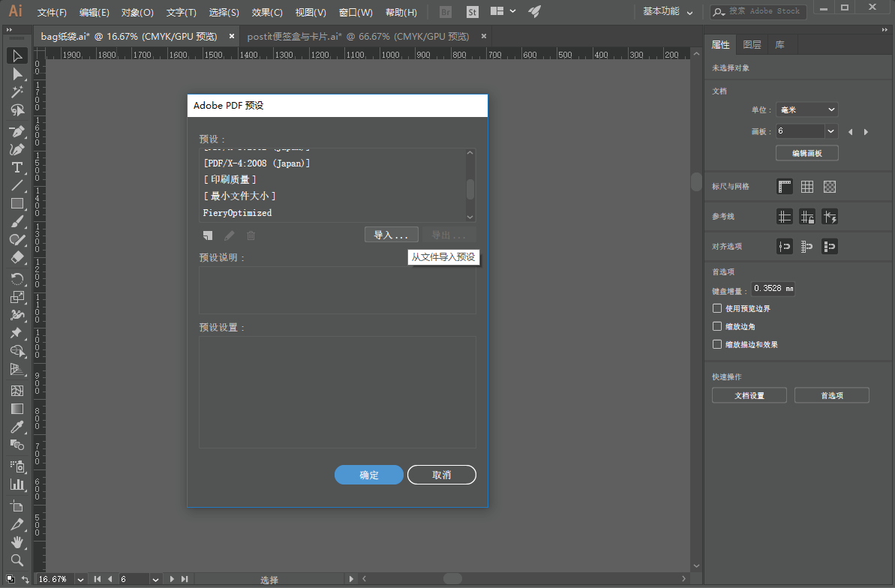Choose the Rotate tool

click(17, 278)
